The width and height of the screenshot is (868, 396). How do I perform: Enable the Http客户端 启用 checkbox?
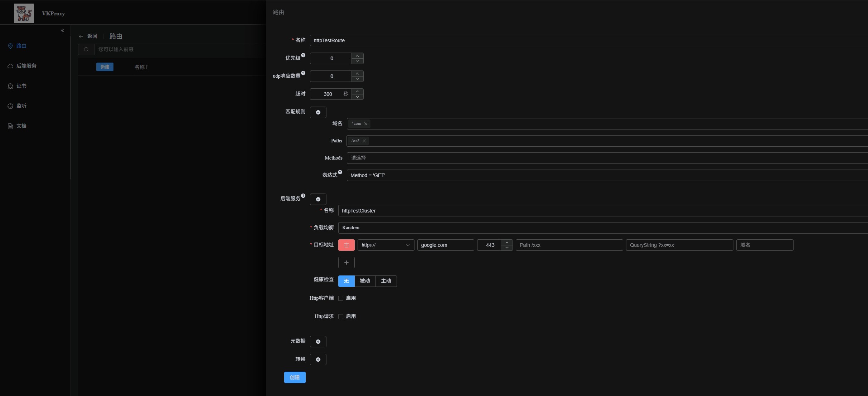pyautogui.click(x=341, y=298)
